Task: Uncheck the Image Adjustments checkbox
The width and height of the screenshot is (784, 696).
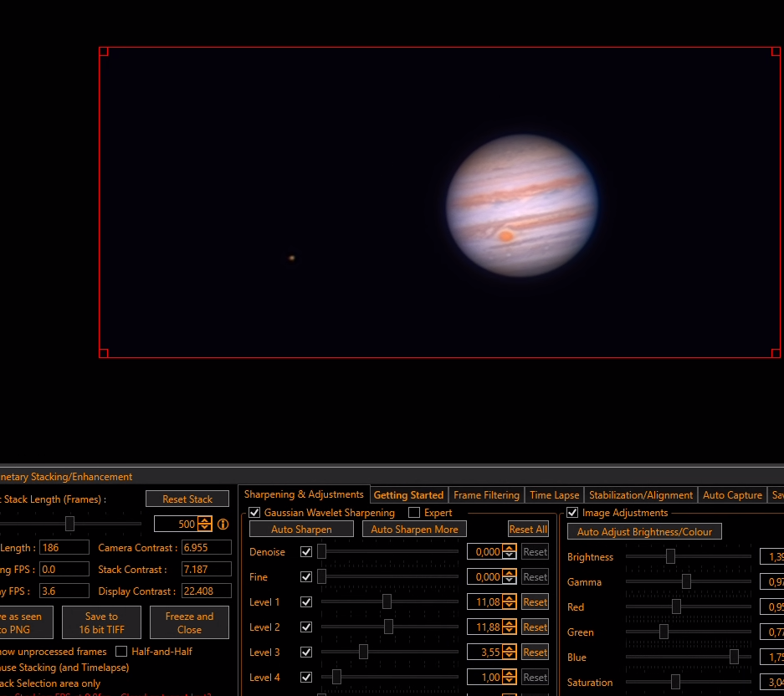Action: [x=572, y=513]
